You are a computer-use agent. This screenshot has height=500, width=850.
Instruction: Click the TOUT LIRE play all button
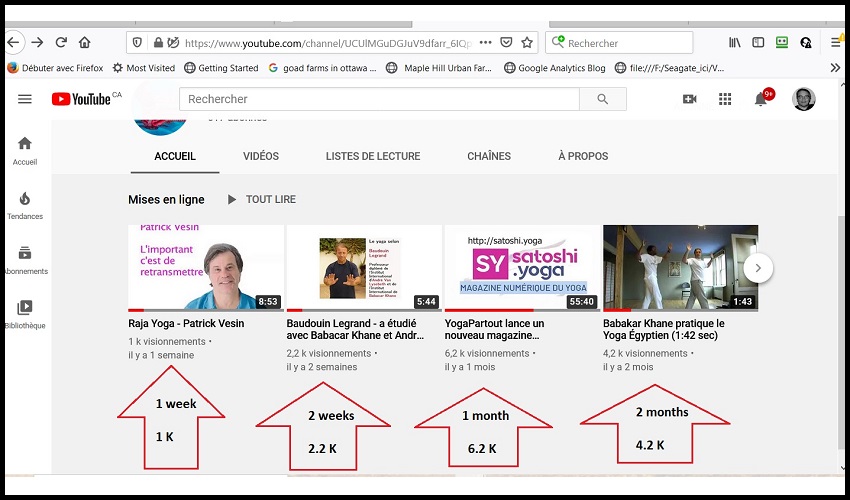262,200
